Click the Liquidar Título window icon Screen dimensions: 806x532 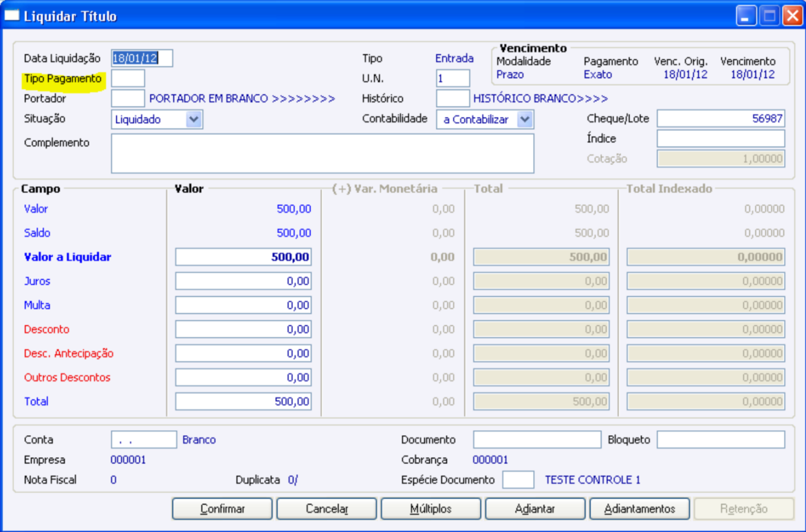click(12, 16)
